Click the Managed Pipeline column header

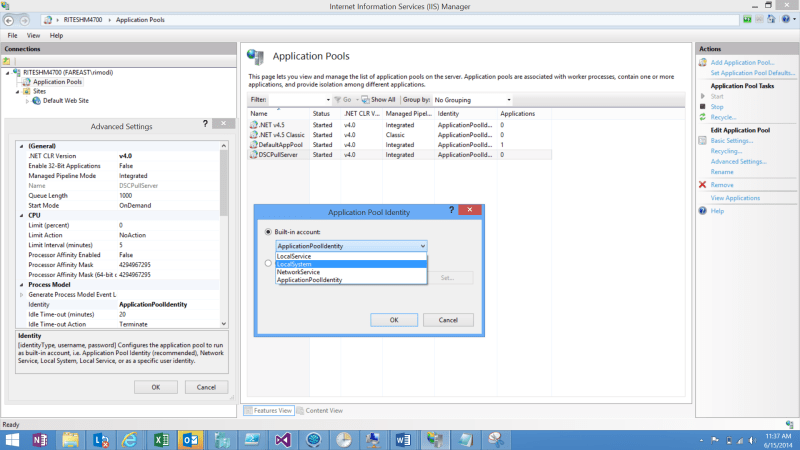pos(408,114)
